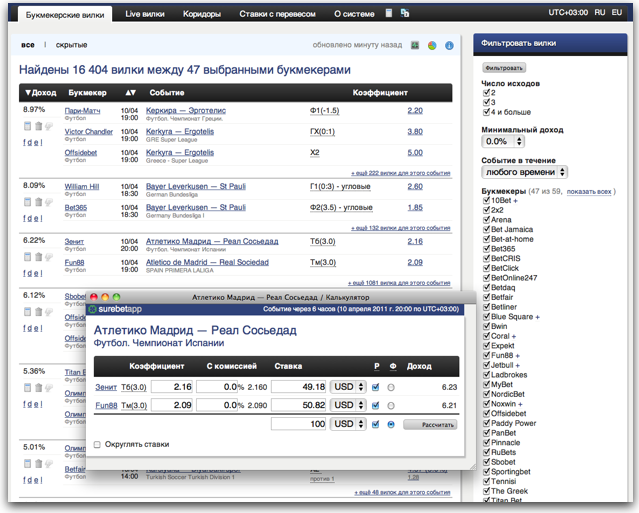Open the calculator for the 8.09% surebet
Screen dimensions: 639x513
27,202
